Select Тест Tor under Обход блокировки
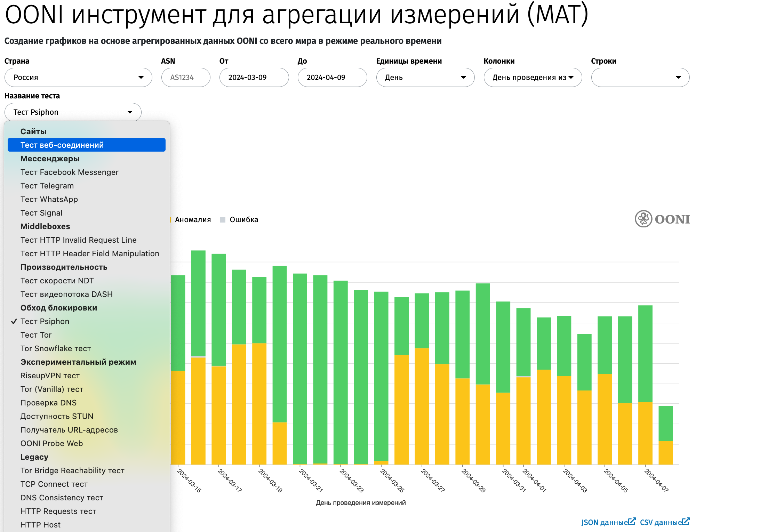Image resolution: width=768 pixels, height=532 pixels. [x=36, y=334]
